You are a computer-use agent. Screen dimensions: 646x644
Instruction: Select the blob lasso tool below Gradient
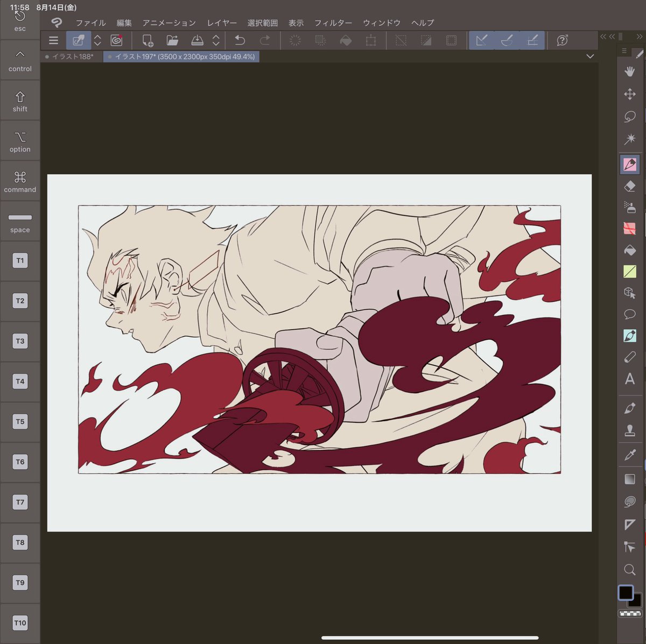(630, 502)
